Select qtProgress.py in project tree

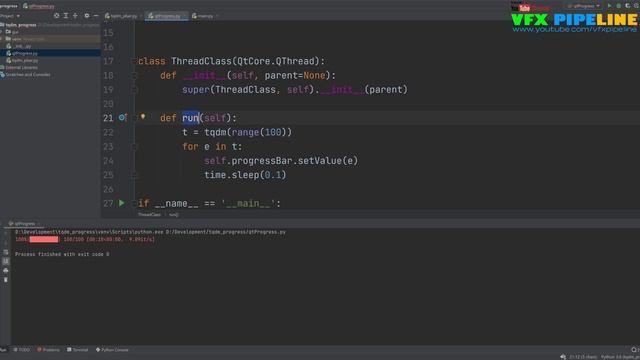click(24, 53)
